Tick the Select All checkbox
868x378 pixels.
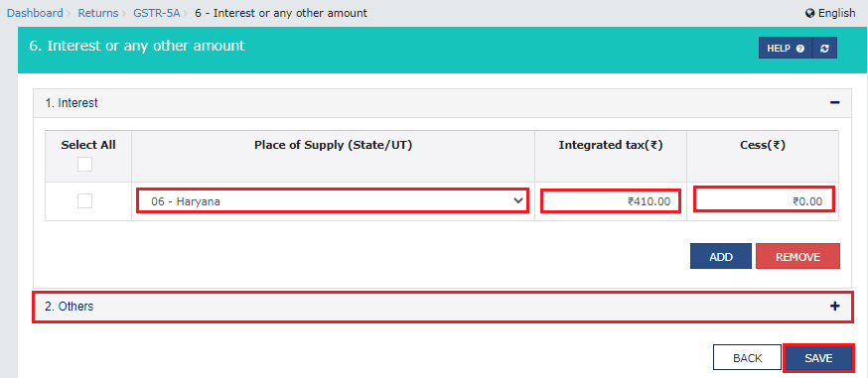coord(84,164)
